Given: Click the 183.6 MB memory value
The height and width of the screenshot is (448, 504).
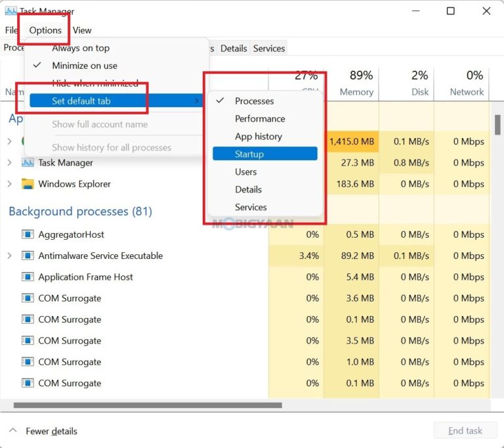Looking at the screenshot, I should click(355, 184).
